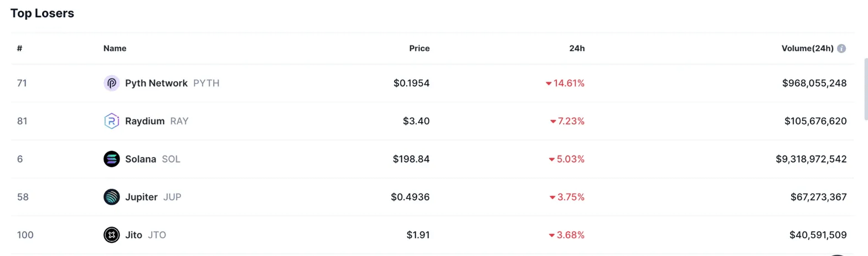Open the Jito name link
The image size is (868, 256).
point(133,235)
